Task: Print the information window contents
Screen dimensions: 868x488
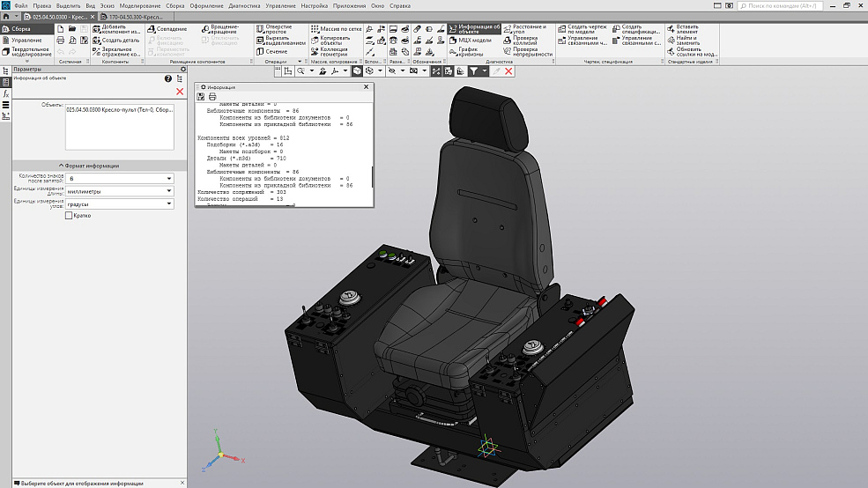Action: tap(211, 96)
